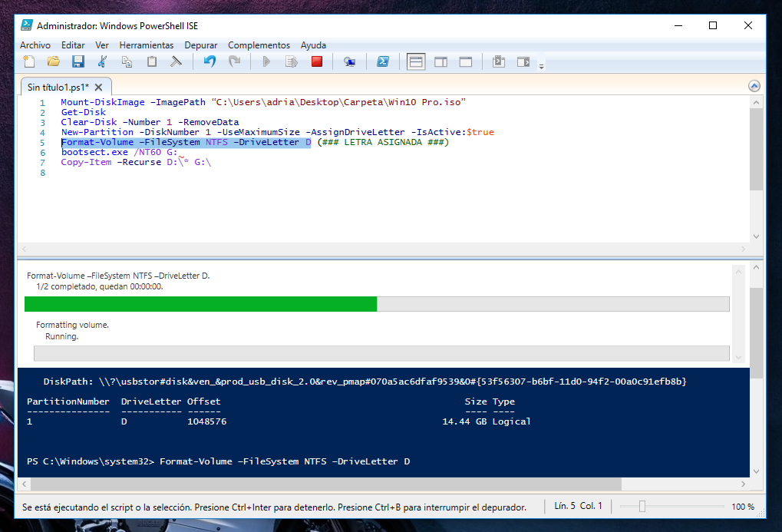Click the console horizontal scroll-left arrow

point(24,484)
